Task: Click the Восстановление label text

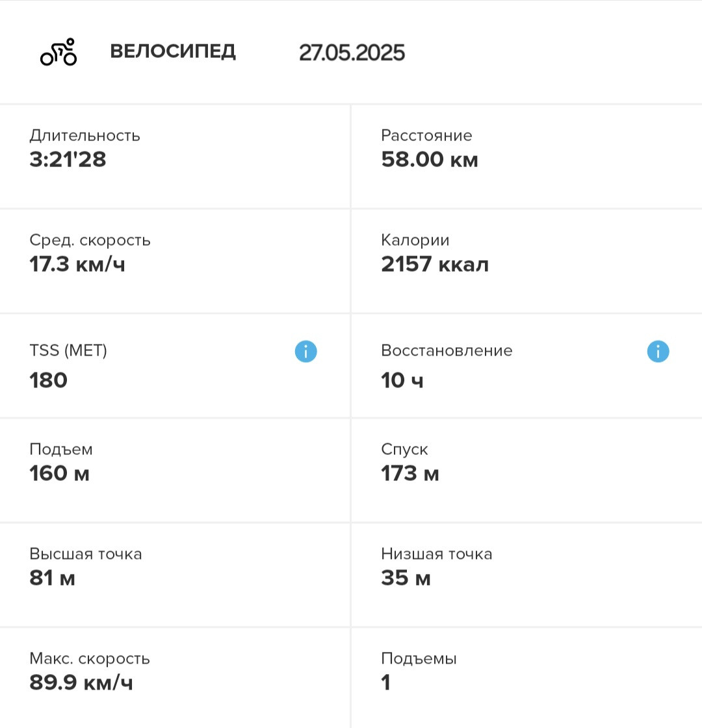Action: [x=447, y=350]
